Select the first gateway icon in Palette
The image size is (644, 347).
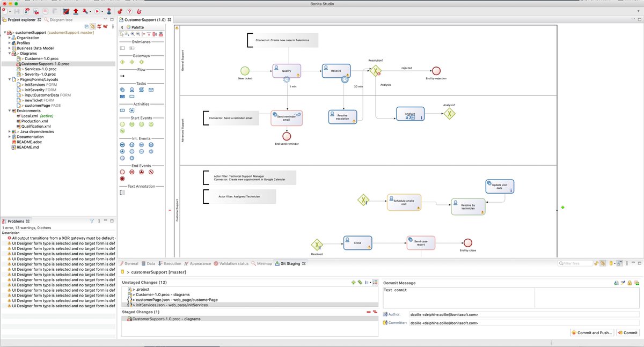[x=123, y=62]
